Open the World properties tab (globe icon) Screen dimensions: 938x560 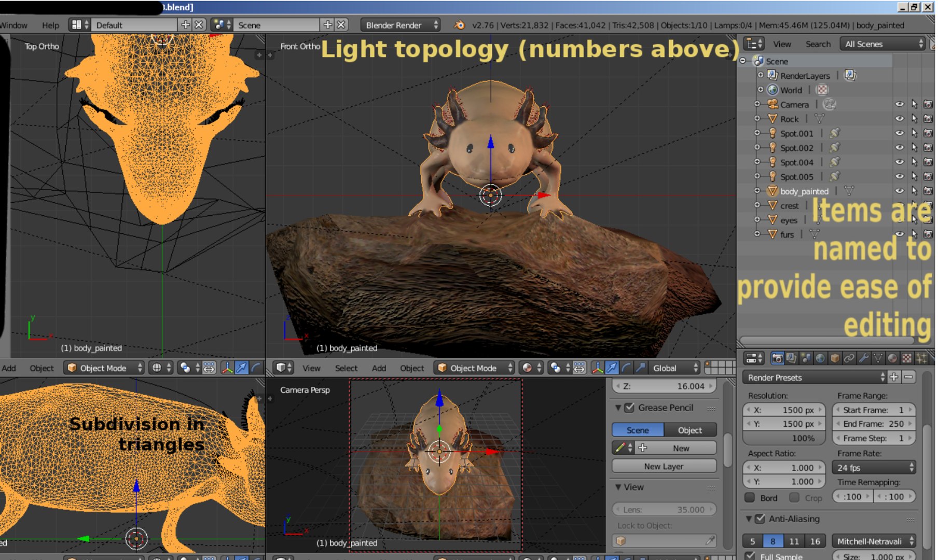(820, 358)
